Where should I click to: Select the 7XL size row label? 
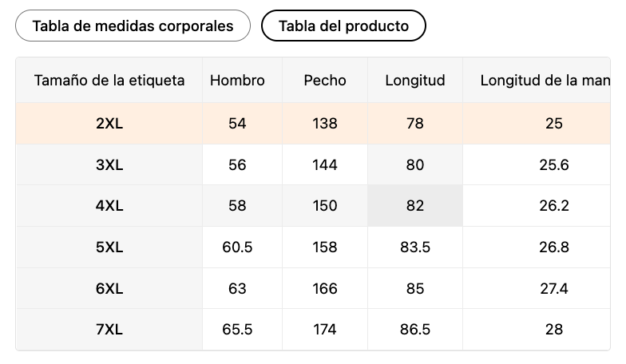coord(109,330)
